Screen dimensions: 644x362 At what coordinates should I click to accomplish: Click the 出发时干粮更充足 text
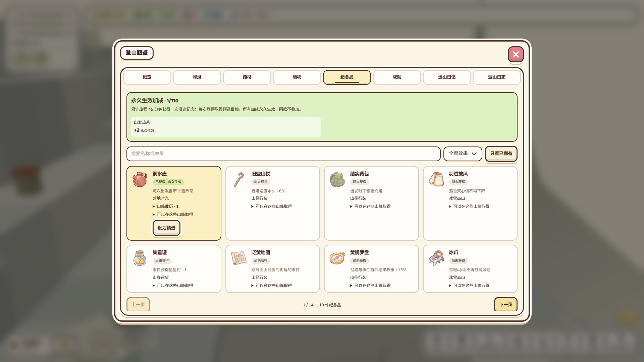point(366,191)
